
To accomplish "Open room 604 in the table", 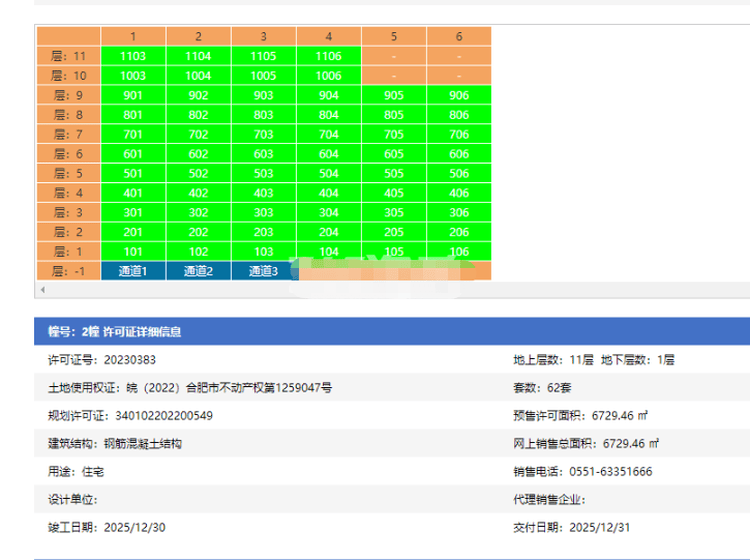I will (x=328, y=154).
